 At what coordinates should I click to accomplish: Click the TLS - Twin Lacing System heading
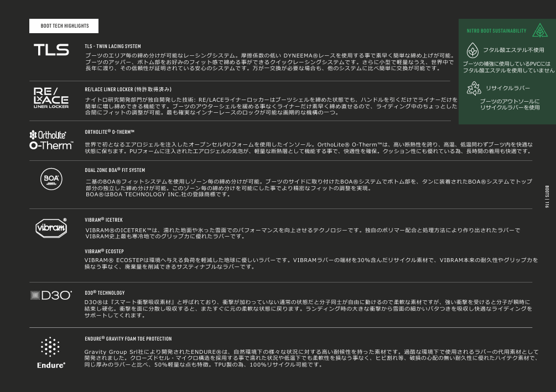pyautogui.click(x=113, y=46)
